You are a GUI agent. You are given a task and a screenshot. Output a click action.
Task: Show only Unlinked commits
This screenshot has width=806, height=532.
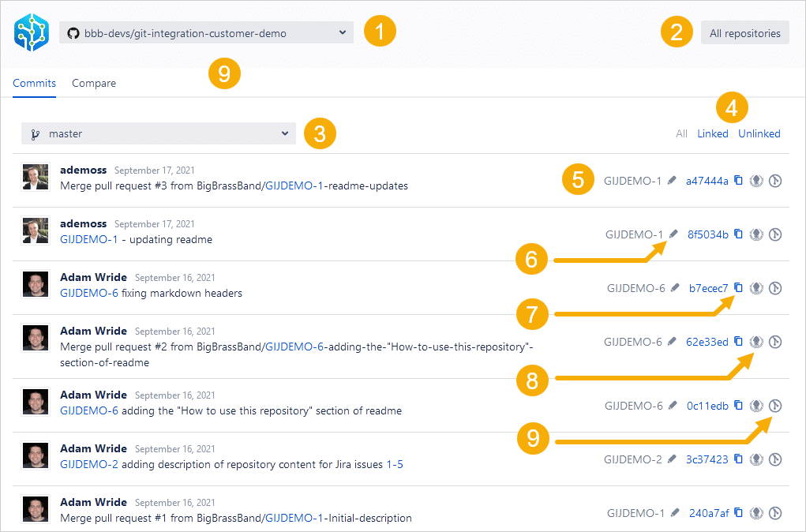[759, 133]
